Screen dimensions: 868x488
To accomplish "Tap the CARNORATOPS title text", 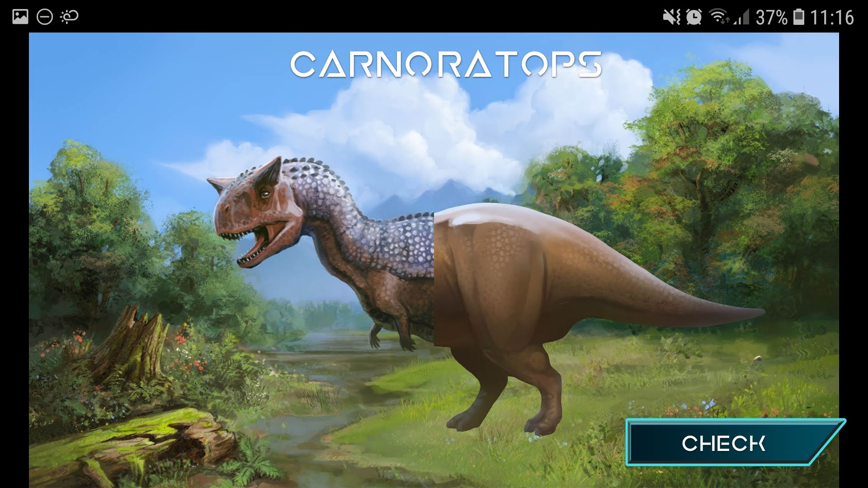I will click(x=445, y=64).
